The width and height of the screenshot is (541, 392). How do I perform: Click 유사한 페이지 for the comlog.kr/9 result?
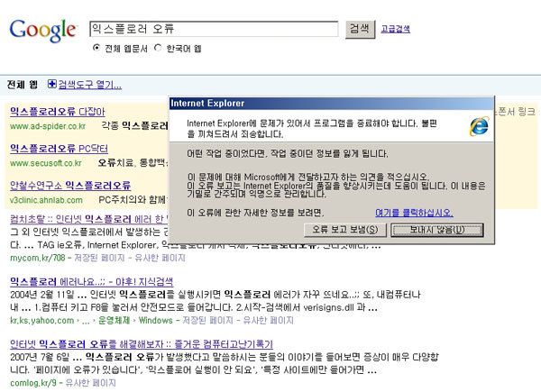pos(91,383)
